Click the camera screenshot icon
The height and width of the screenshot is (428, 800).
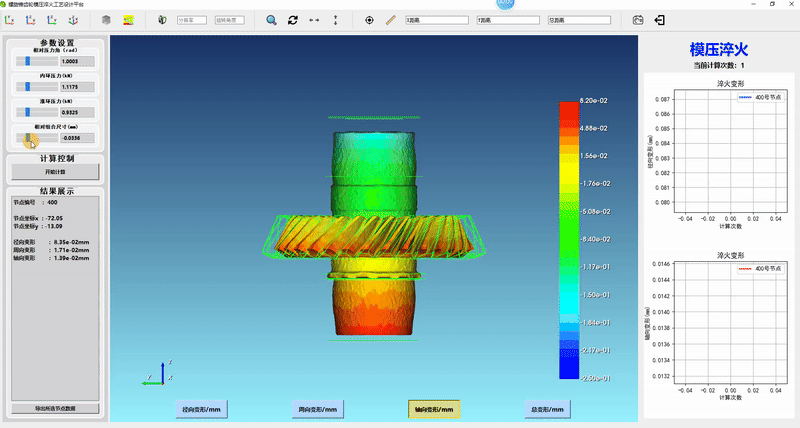[x=639, y=20]
